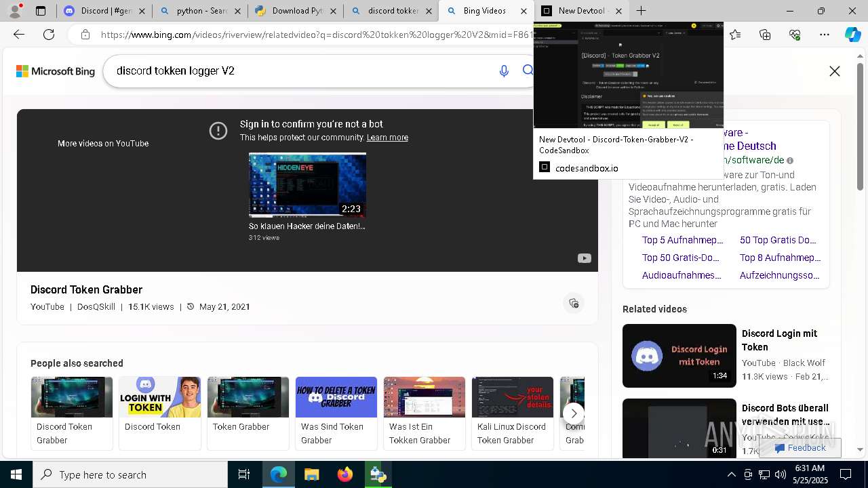This screenshot has width=868, height=488.
Task: Launch Firefox from the taskbar
Action: (344, 474)
